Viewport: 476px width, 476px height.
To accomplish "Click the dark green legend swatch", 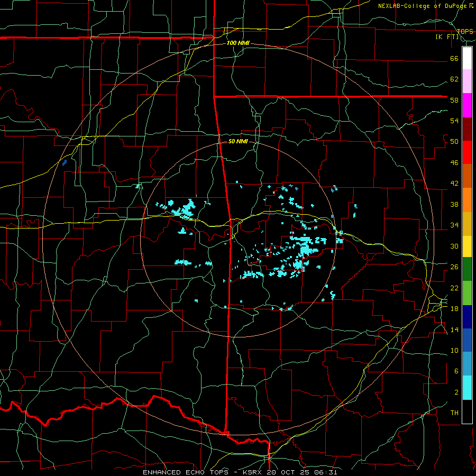I will point(467,269).
